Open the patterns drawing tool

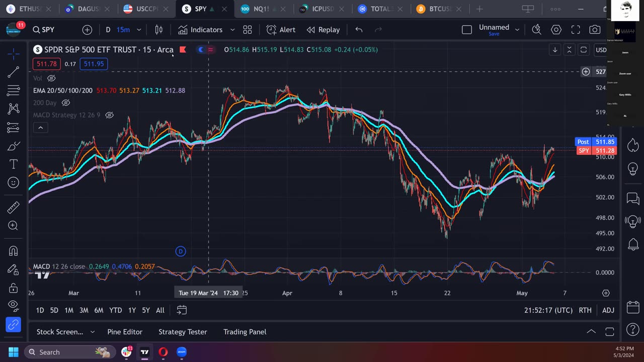[x=14, y=109]
